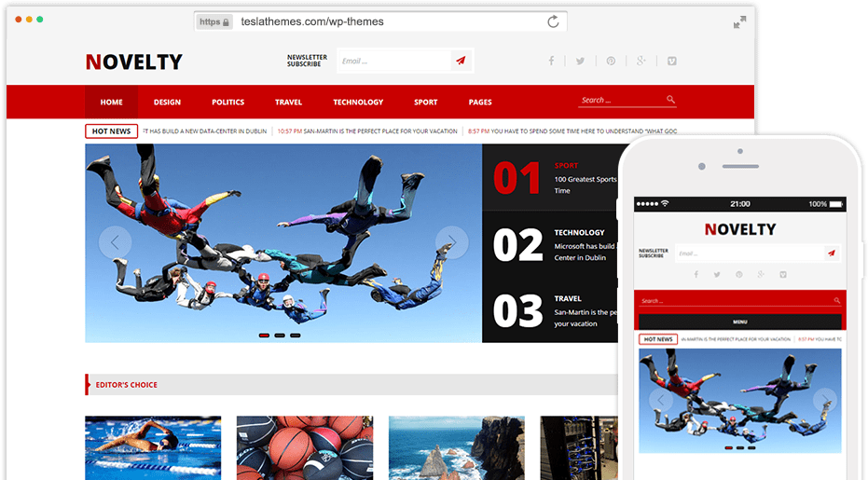
Task: Click the NOVELTY logo on desktop site
Action: pos(134,62)
